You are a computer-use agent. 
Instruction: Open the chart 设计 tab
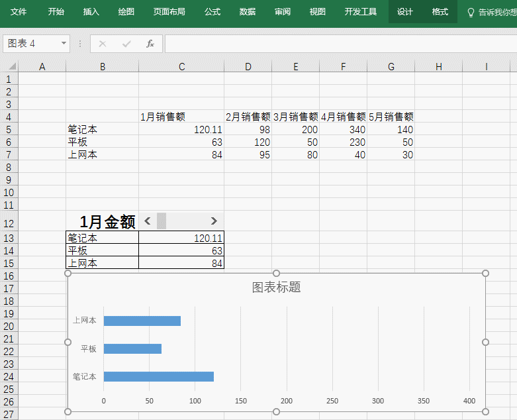(405, 12)
